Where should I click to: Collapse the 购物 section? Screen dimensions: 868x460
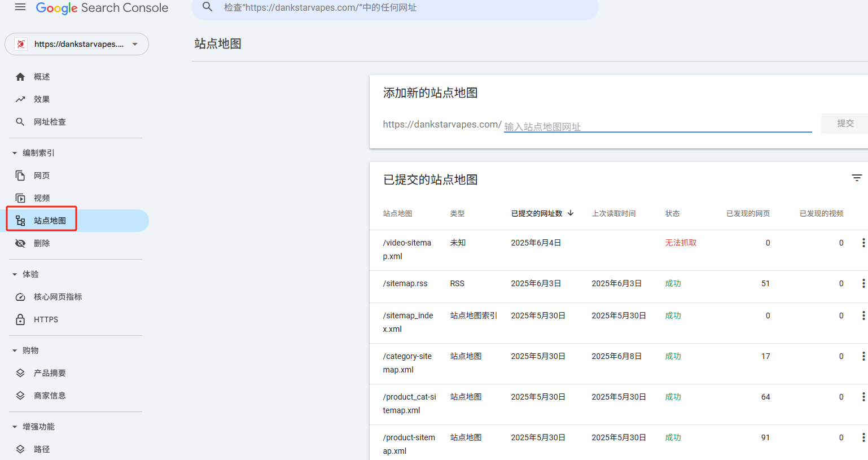tap(14, 350)
